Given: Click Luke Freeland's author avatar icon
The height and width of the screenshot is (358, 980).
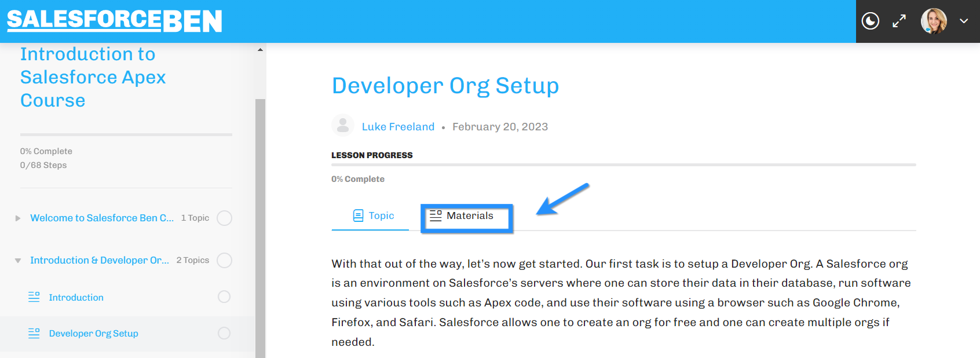Looking at the screenshot, I should [343, 126].
